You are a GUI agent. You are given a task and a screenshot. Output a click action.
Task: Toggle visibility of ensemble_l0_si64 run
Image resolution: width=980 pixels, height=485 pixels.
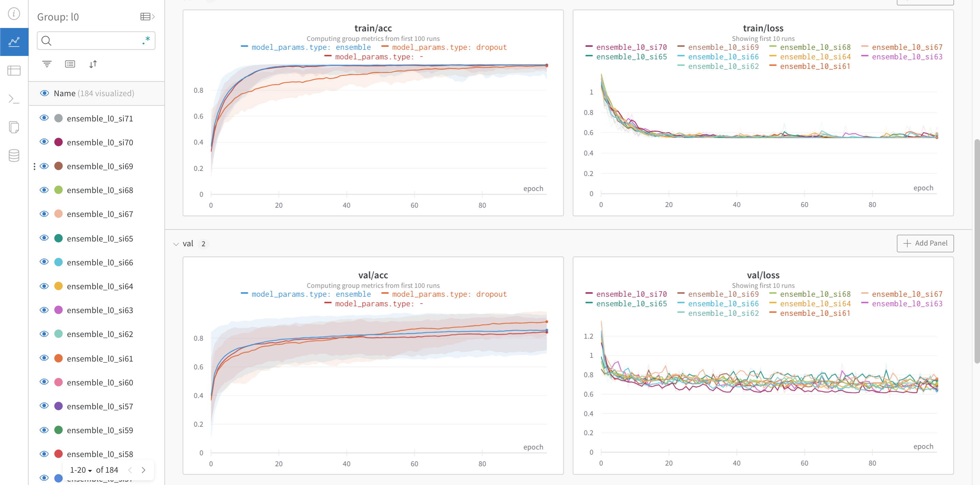point(44,286)
